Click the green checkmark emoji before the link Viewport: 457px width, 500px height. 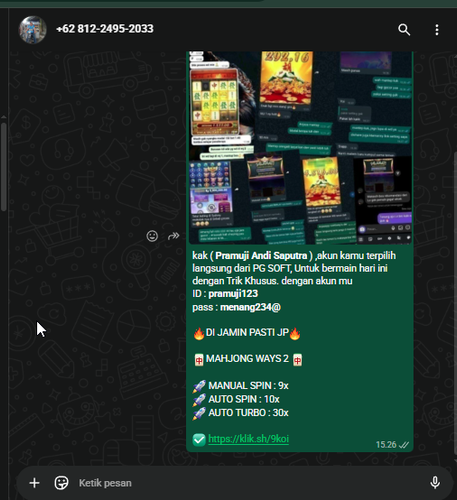click(x=199, y=440)
